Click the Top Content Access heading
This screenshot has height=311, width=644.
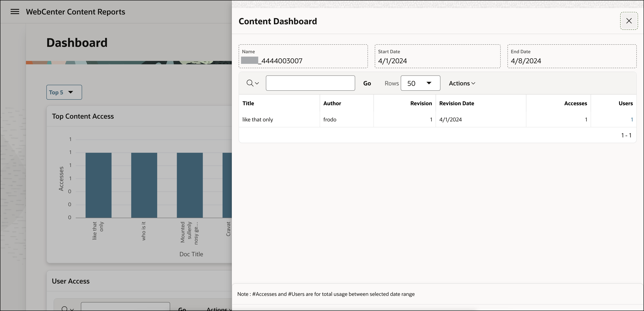[83, 116]
